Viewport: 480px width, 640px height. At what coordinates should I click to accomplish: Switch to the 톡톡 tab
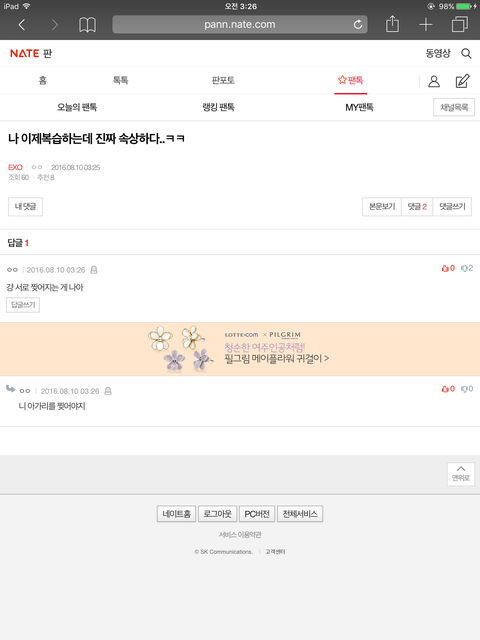pyautogui.click(x=120, y=80)
